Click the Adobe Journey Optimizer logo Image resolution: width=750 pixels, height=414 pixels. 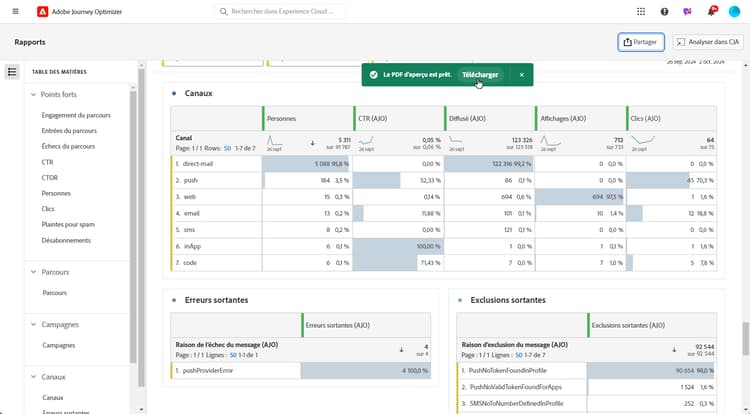42,11
